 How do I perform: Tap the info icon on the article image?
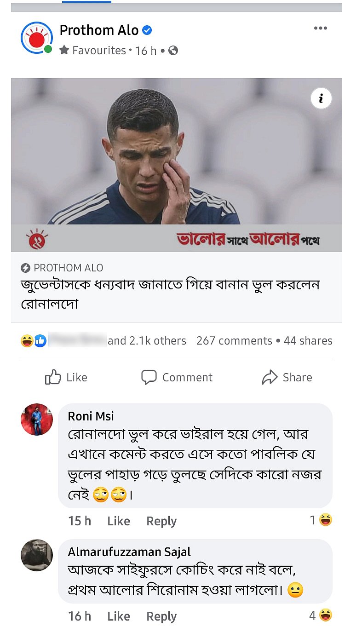coord(321,98)
